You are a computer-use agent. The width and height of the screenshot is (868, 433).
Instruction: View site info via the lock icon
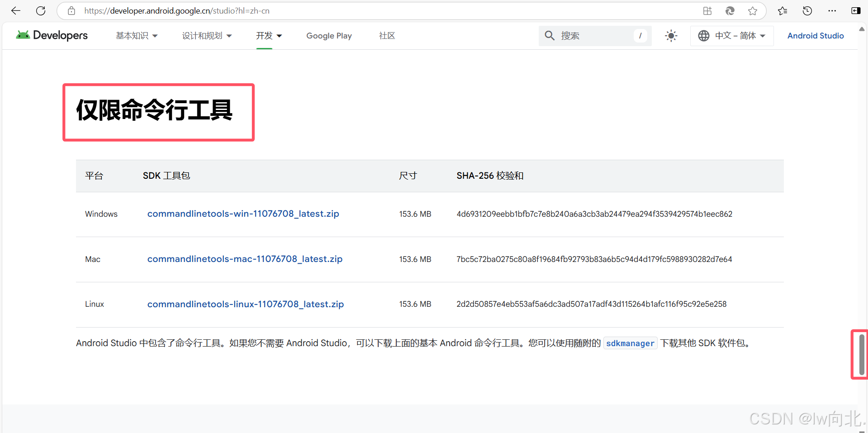tap(71, 11)
